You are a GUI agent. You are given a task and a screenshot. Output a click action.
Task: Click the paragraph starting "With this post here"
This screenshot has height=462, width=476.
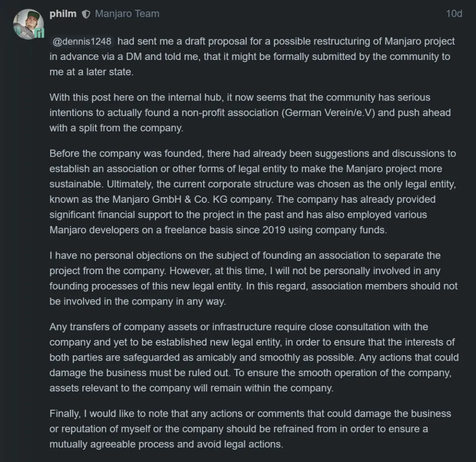(249, 112)
